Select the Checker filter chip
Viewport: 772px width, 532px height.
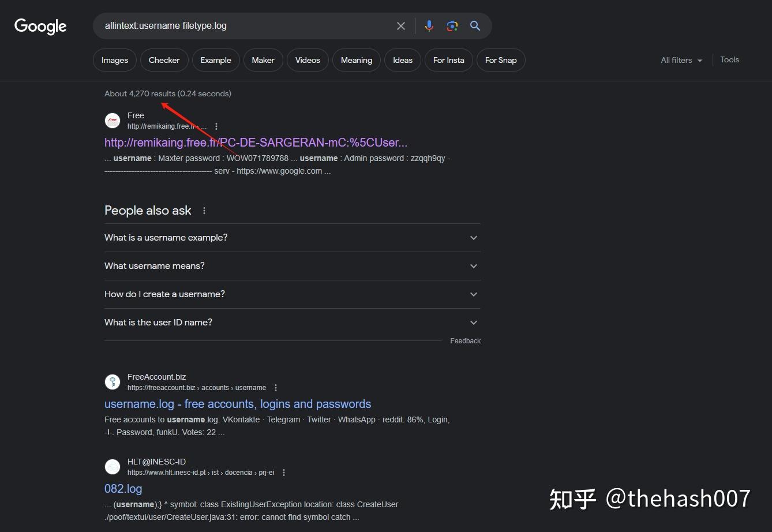click(x=164, y=60)
